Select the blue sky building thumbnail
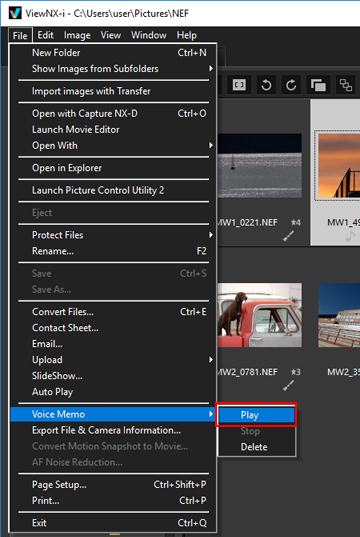Screen dimensions: 360x537 click(339, 315)
